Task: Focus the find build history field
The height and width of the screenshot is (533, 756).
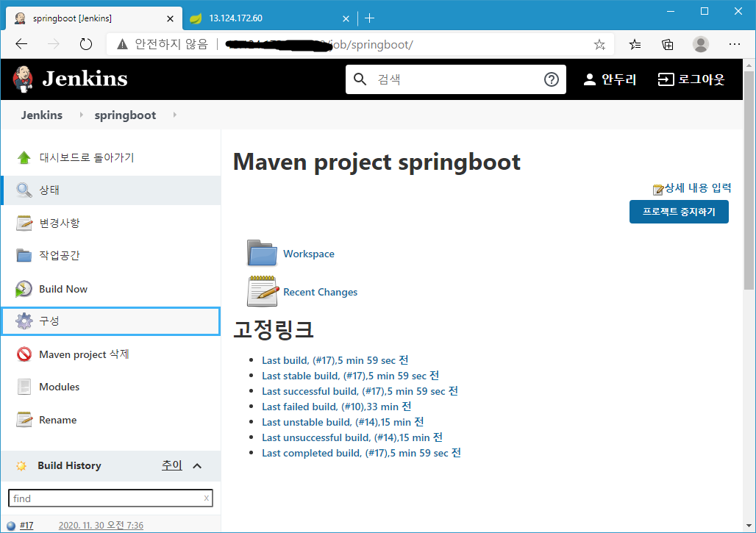Action: 110,498
